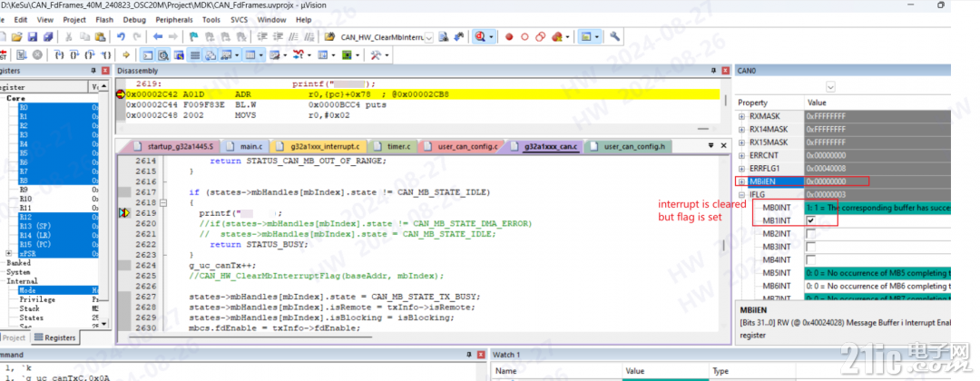Switch to main.c tab
This screenshot has width=980, height=381.
click(x=246, y=147)
